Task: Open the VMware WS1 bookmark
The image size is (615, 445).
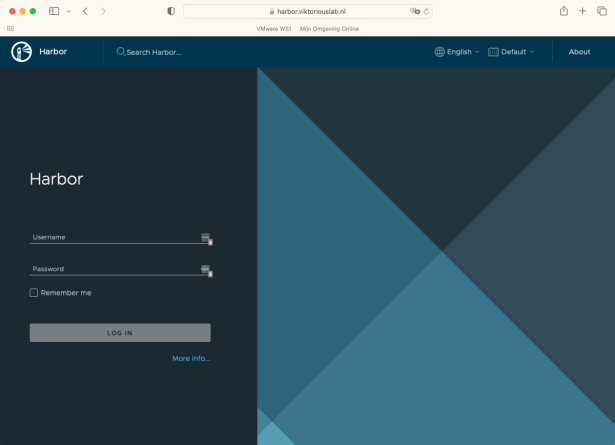Action: tap(274, 29)
